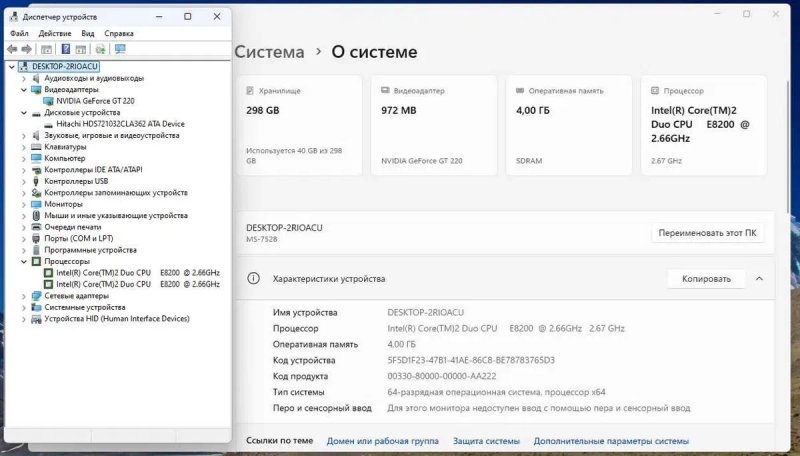Image resolution: width=800 pixels, height=456 pixels.
Task: Click the Видеоадаптер card icon
Action: [x=385, y=90]
